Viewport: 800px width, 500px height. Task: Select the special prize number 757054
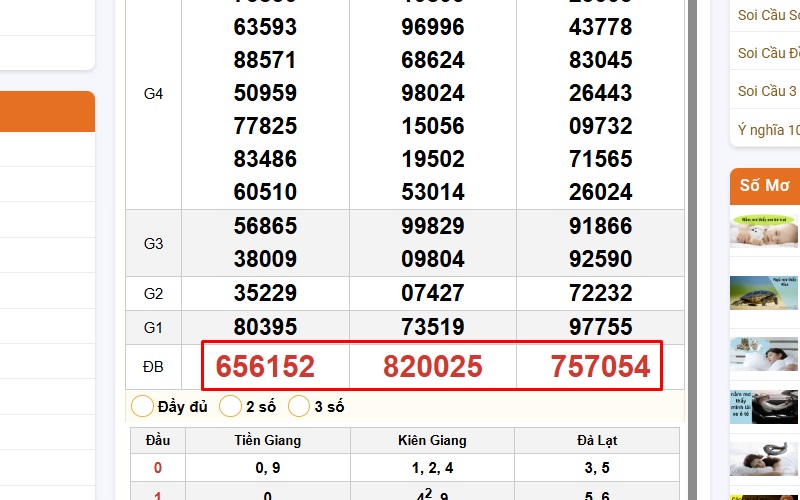click(x=600, y=367)
